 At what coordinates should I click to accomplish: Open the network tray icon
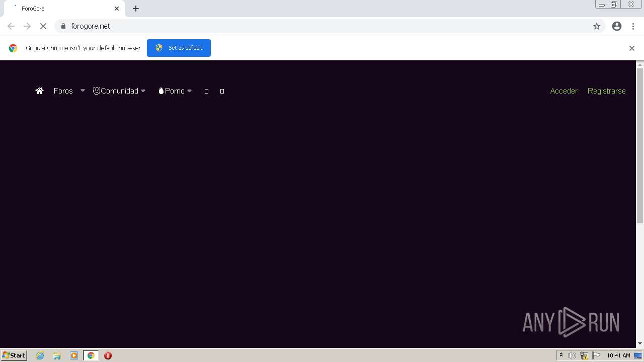tap(584, 355)
